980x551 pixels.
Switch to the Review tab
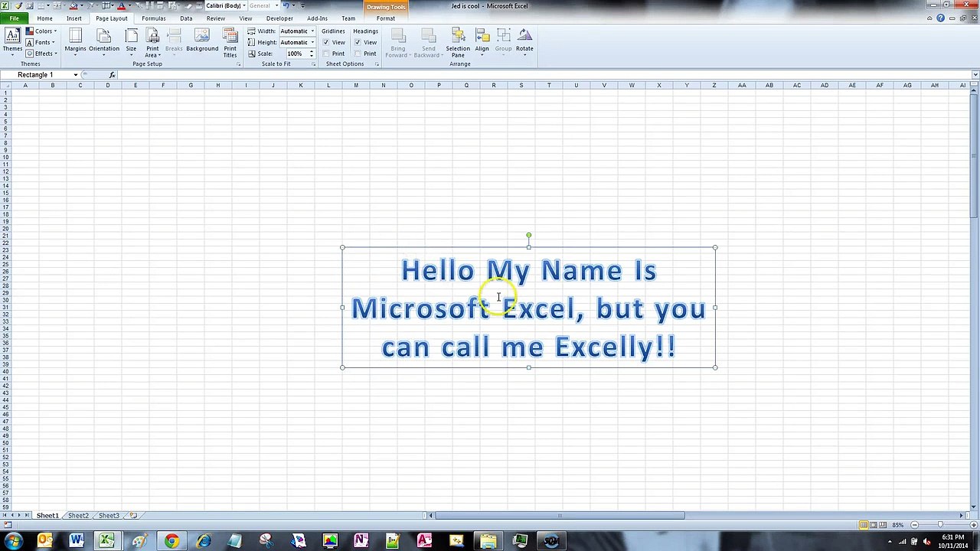coord(216,18)
